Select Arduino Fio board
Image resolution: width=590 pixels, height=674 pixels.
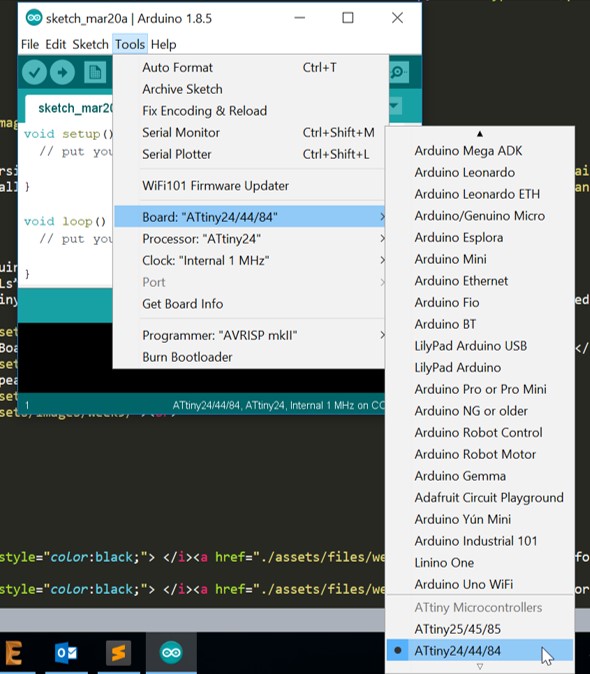[x=480, y=303]
